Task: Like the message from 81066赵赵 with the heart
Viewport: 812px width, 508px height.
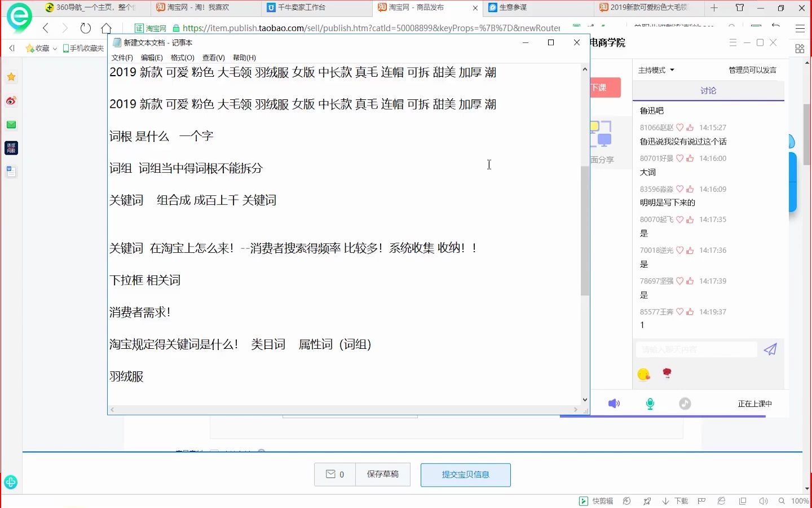Action: (x=680, y=128)
